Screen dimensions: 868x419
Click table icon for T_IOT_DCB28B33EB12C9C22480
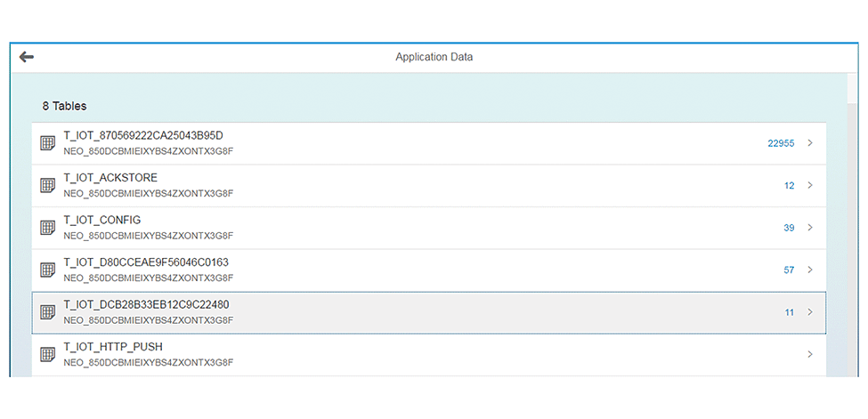48,312
